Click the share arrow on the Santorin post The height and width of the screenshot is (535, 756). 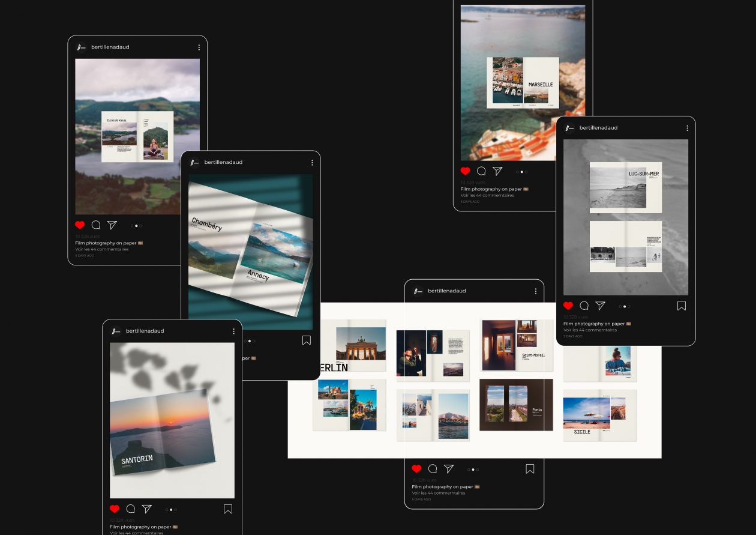[x=146, y=509]
